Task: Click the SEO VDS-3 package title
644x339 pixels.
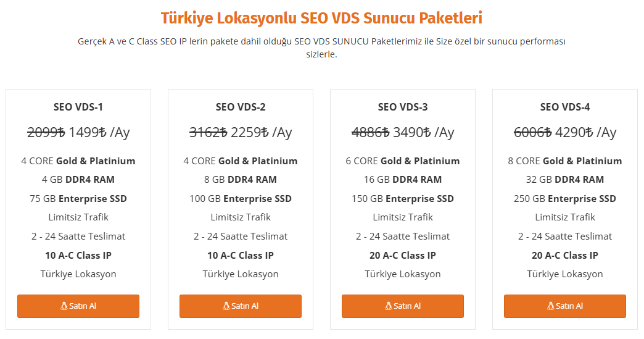Action: tap(402, 107)
